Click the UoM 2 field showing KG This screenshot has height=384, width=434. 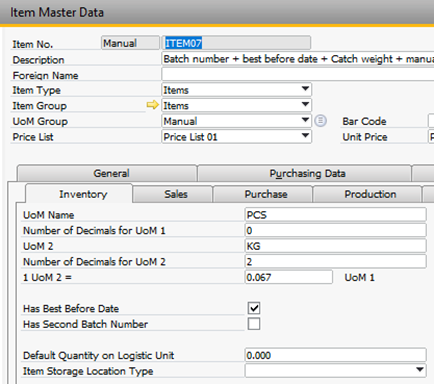(335, 246)
